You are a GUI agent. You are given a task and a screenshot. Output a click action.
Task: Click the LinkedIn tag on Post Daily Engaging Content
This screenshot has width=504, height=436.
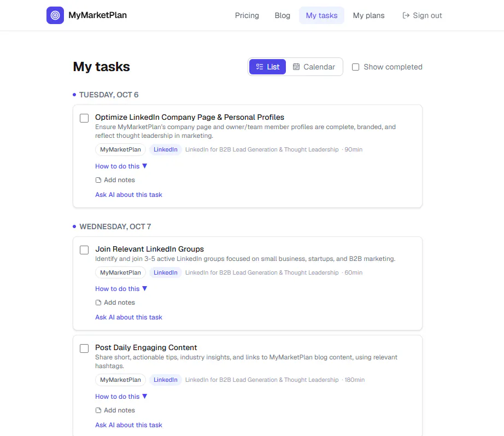pyautogui.click(x=165, y=380)
